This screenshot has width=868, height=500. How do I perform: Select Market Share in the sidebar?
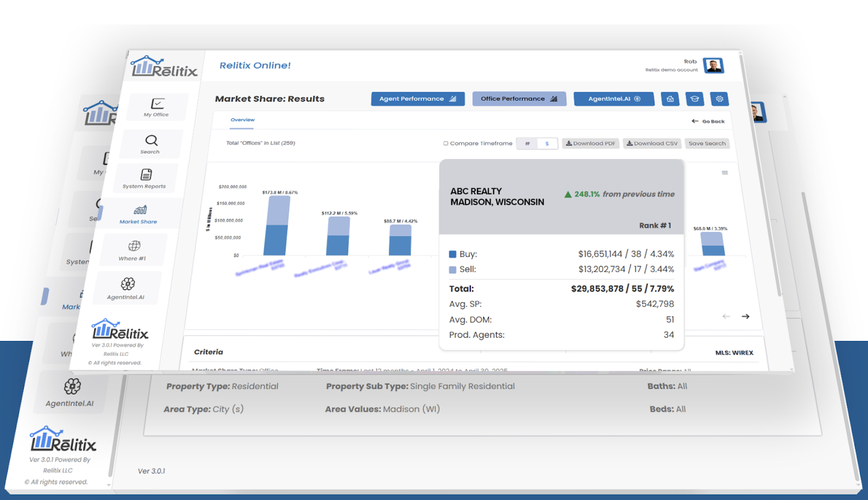(139, 214)
